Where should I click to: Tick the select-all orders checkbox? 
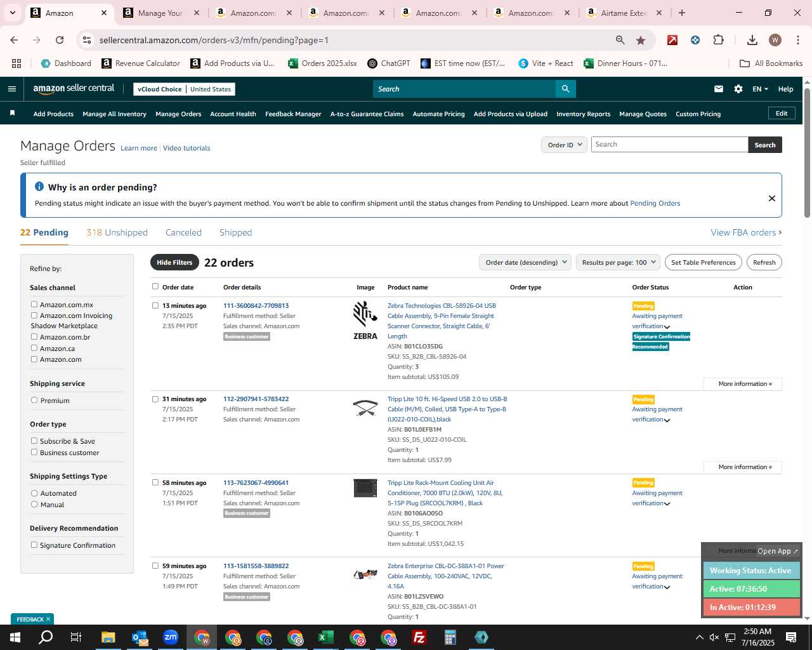coord(155,286)
